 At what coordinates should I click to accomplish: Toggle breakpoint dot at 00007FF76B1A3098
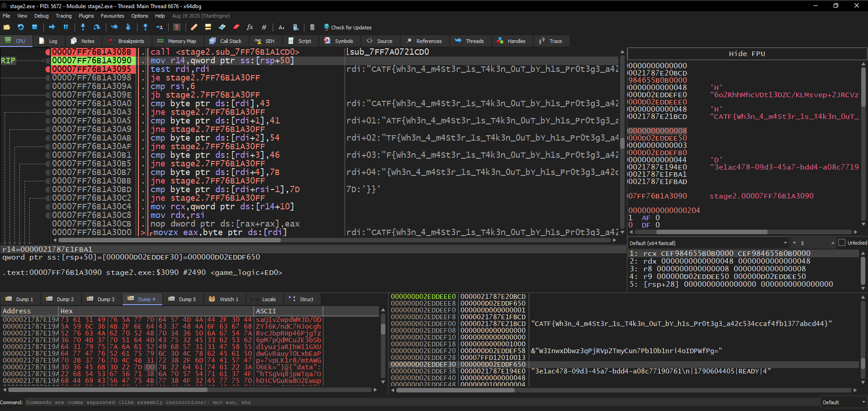coord(47,78)
